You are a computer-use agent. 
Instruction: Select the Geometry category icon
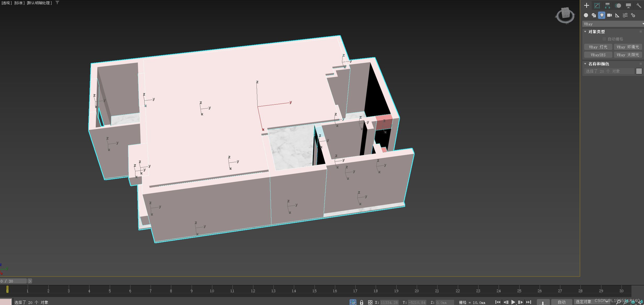click(586, 15)
